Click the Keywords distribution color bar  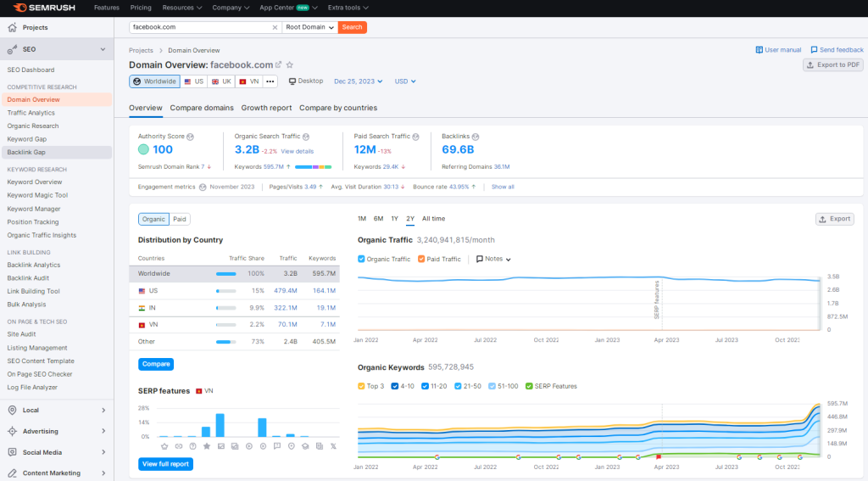coord(314,167)
